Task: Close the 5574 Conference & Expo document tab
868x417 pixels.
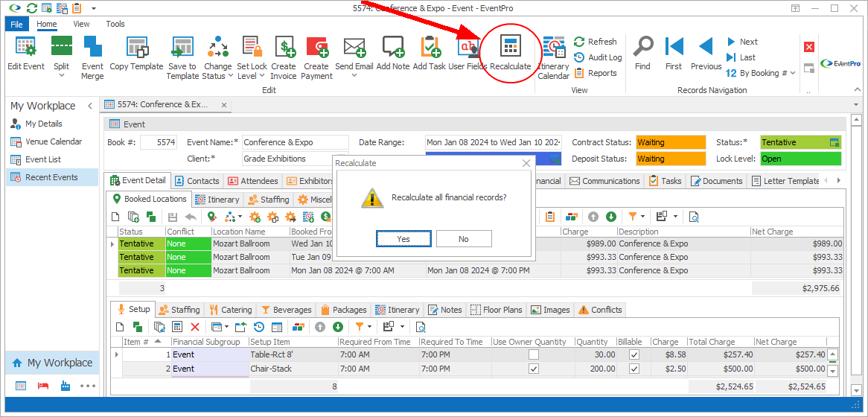Action: (223, 105)
